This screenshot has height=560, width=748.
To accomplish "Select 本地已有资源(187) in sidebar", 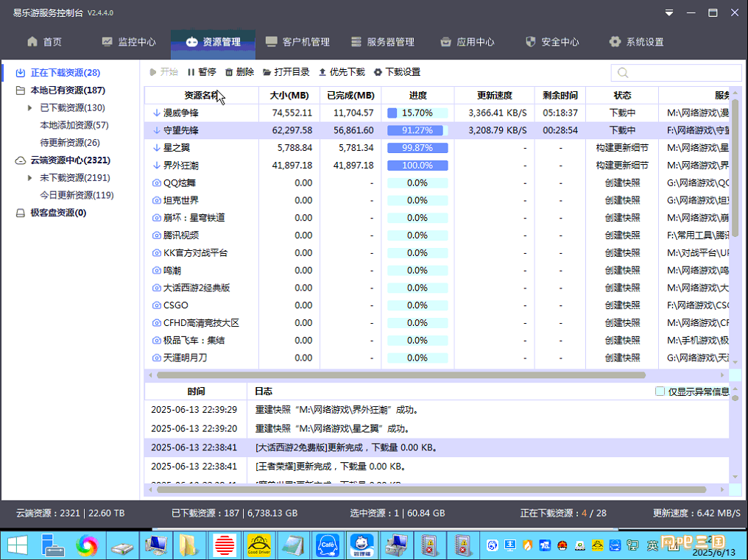I will pos(68,91).
